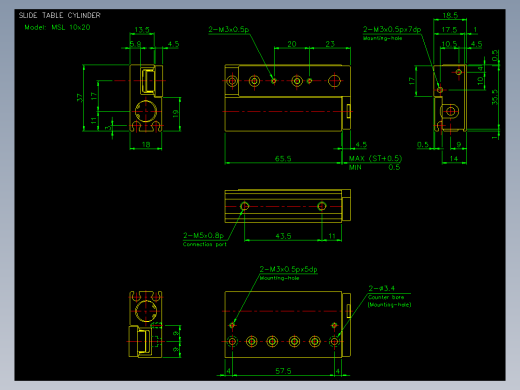Click the 'Counter bore' label
Image resolution: width=520 pixels, height=390 pixels.
click(x=386, y=297)
